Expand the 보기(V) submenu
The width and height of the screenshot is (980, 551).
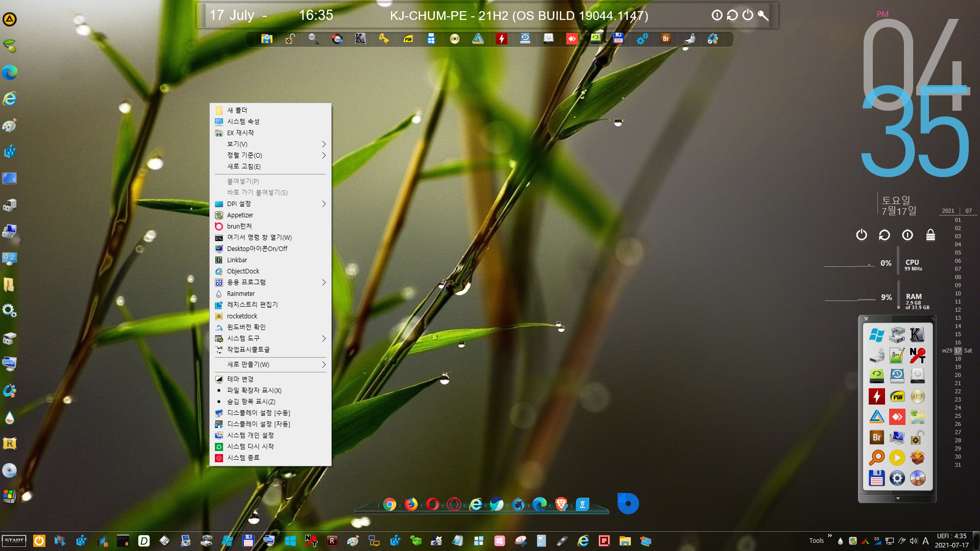(271, 144)
